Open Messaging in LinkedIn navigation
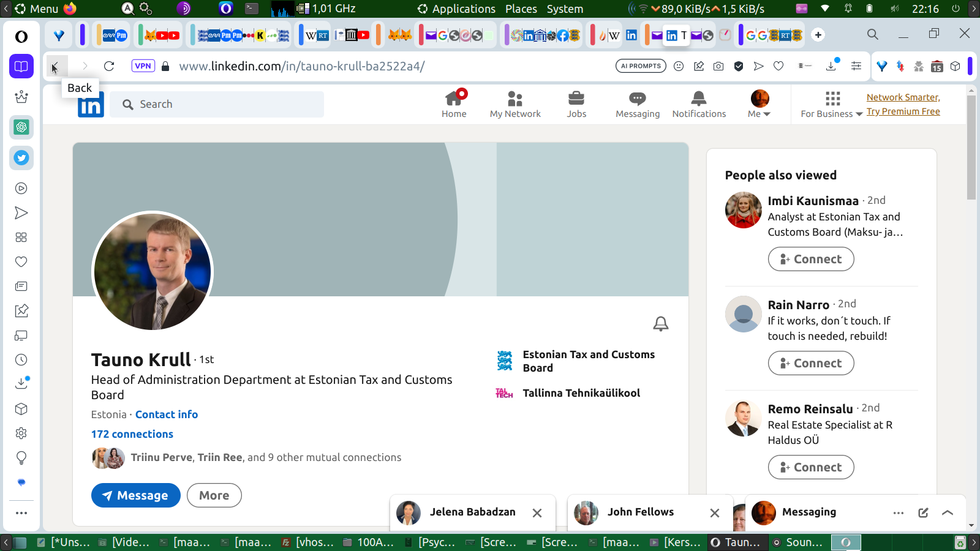This screenshot has height=551, width=980. coord(638,104)
